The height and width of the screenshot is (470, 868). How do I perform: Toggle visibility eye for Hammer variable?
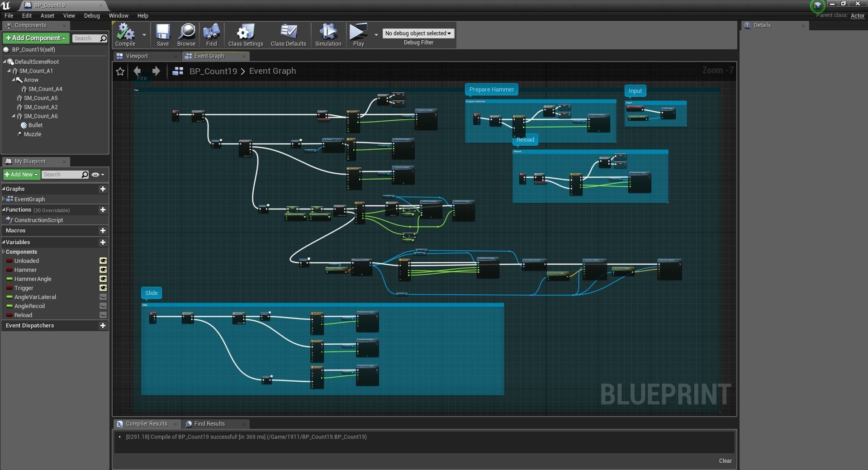pyautogui.click(x=103, y=270)
